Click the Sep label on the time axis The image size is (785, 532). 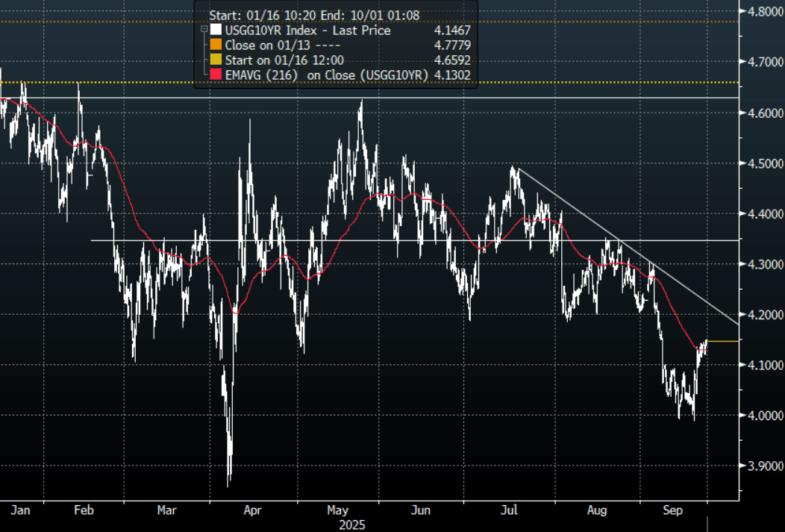[x=674, y=511]
